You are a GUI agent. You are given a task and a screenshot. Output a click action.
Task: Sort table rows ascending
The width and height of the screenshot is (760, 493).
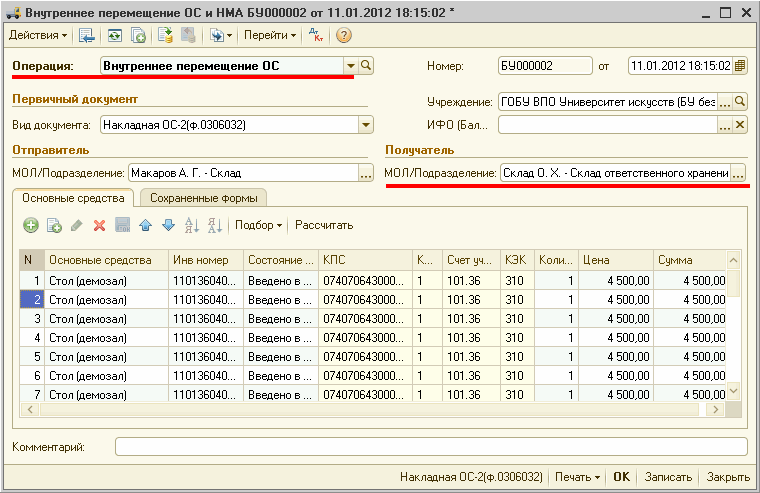192,226
